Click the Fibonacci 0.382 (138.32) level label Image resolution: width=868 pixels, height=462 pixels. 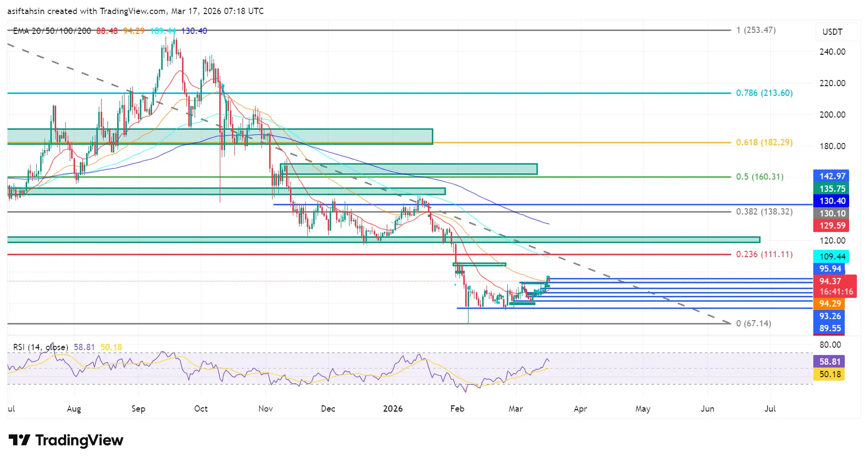[x=764, y=212]
